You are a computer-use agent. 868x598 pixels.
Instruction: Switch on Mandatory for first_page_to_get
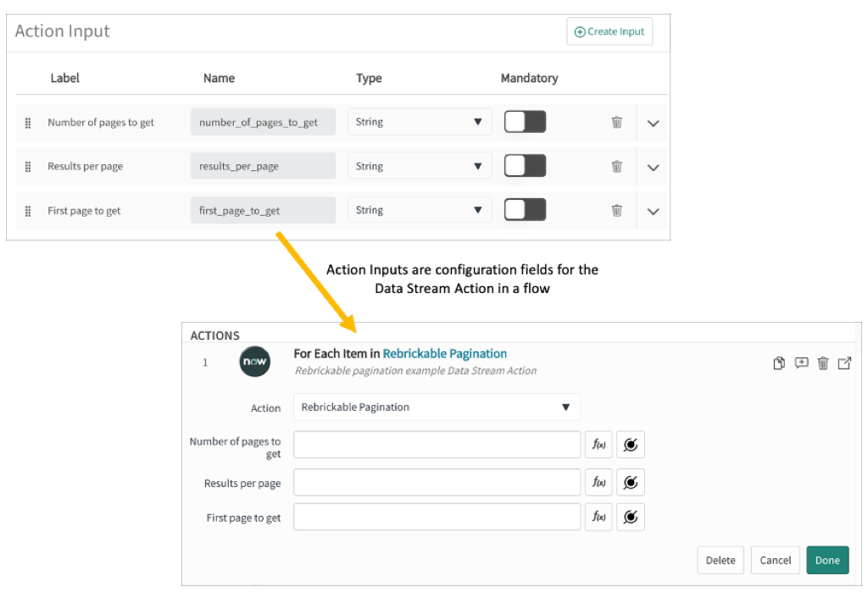click(x=525, y=209)
